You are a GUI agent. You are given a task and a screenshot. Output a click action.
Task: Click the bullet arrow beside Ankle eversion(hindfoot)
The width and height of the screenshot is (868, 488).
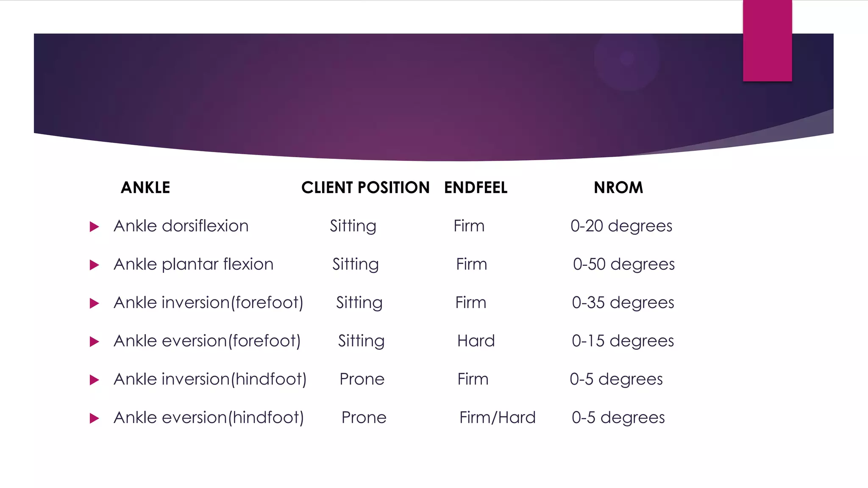pyautogui.click(x=95, y=419)
